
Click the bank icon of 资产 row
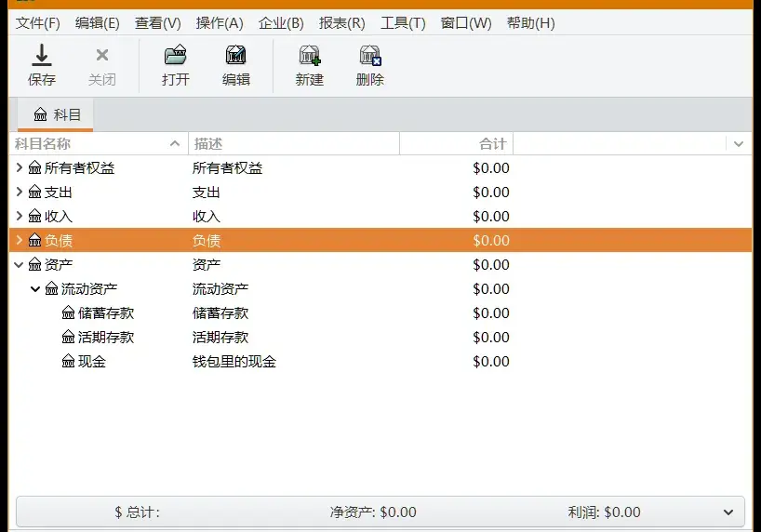coord(35,264)
